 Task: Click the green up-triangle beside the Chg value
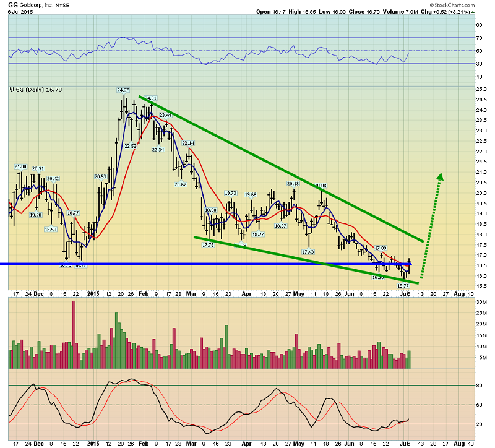click(x=473, y=12)
